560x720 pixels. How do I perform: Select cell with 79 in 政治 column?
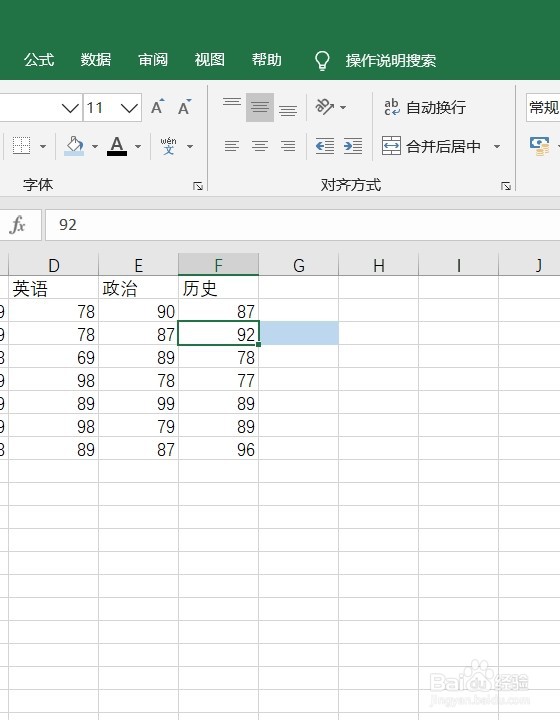pyautogui.click(x=138, y=425)
